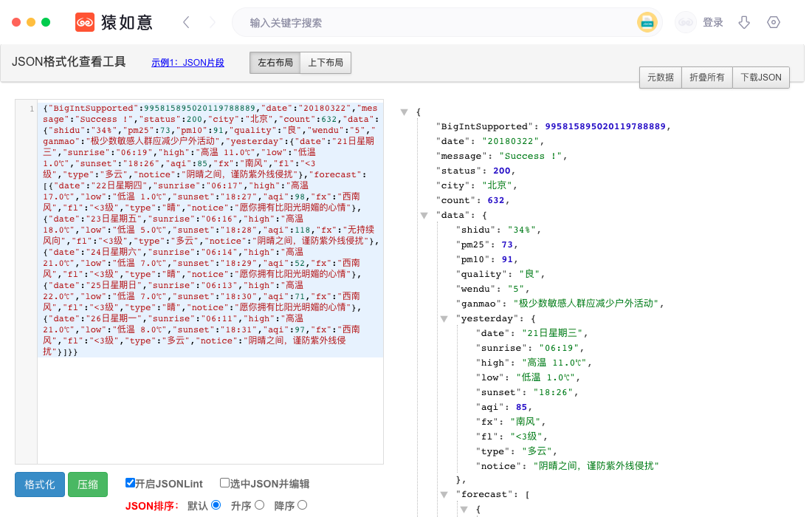The width and height of the screenshot is (812, 517).
Task: Select the 降序 sort radio button
Action: 302,505
